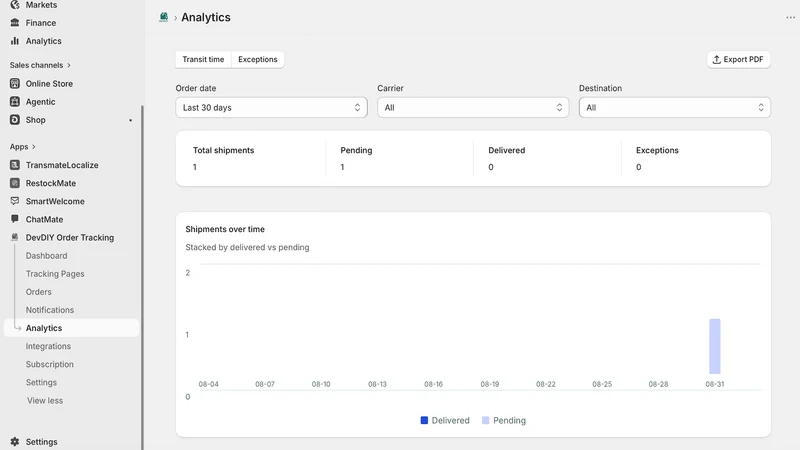Open the Finance sidebar link

(41, 22)
